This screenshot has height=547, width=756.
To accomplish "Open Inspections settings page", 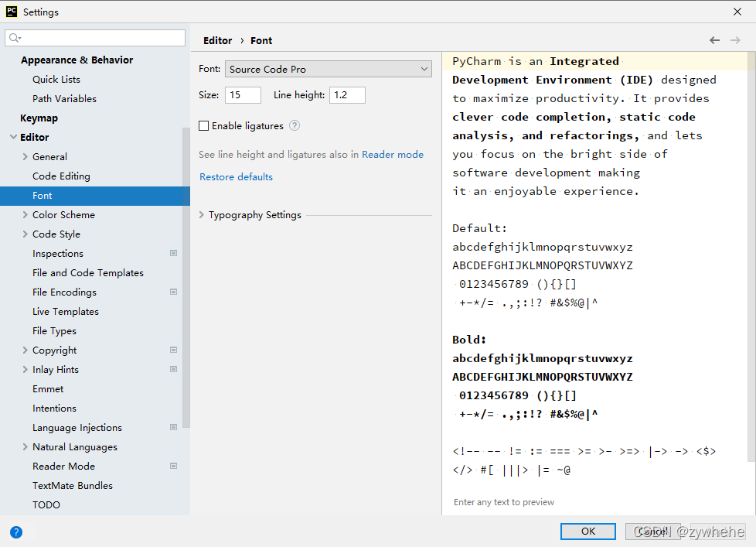I will (x=58, y=254).
